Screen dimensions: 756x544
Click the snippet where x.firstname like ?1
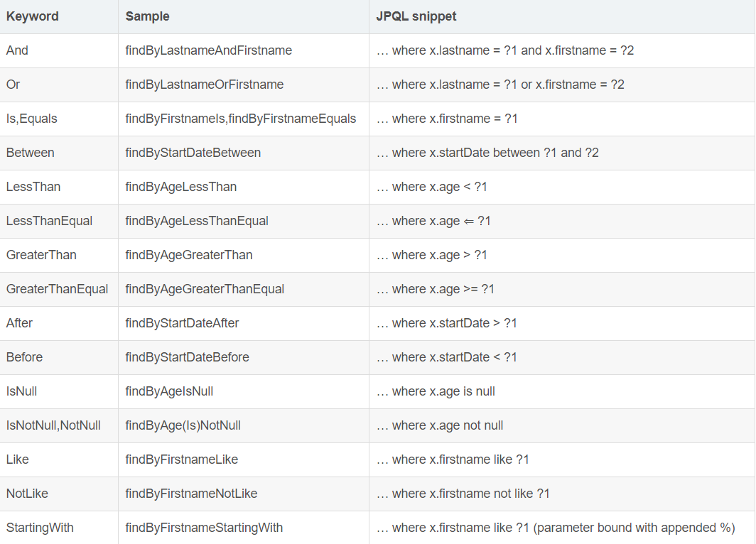tap(452, 459)
